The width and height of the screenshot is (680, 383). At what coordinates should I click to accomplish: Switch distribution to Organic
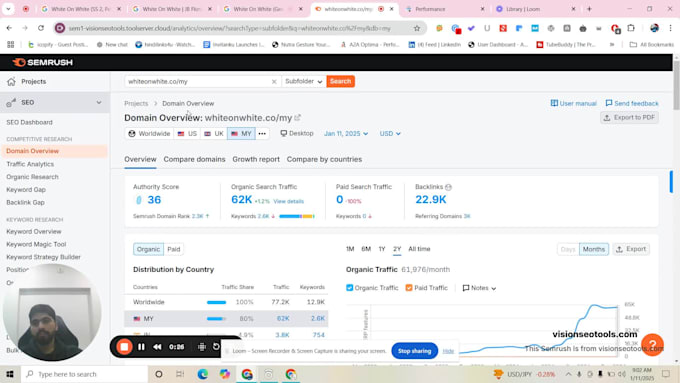pos(148,249)
